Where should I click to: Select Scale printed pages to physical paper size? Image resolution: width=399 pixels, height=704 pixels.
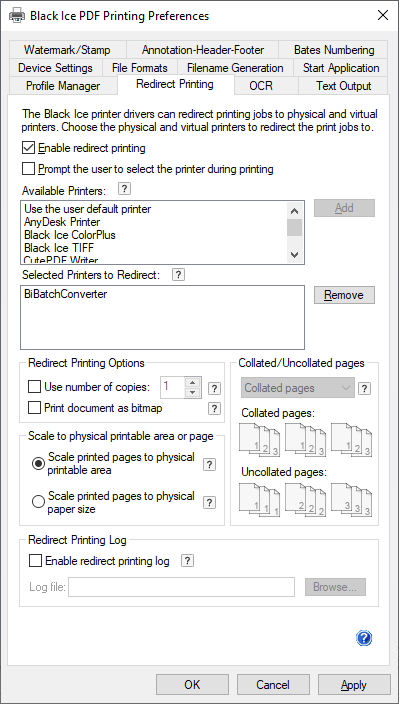[x=38, y=502]
